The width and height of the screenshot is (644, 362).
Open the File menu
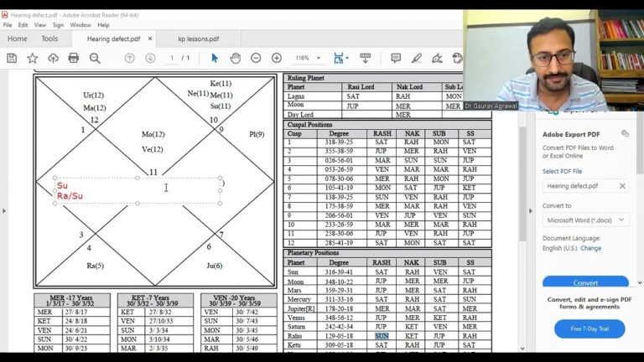[x=8, y=25]
